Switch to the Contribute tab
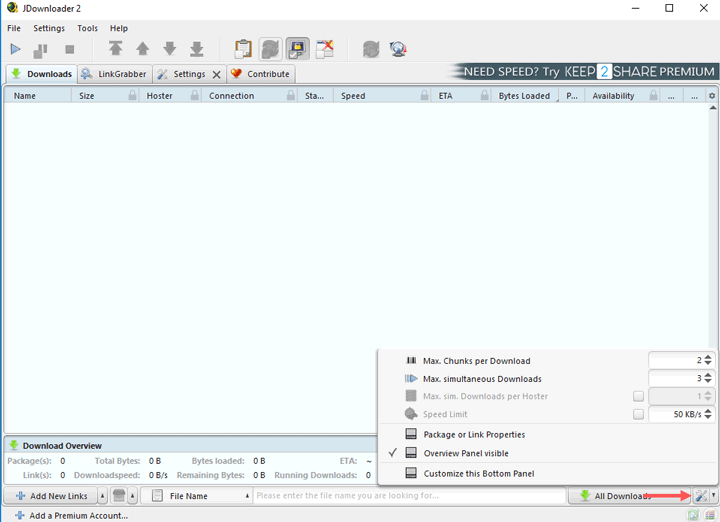Image resolution: width=720 pixels, height=522 pixels. tap(260, 74)
